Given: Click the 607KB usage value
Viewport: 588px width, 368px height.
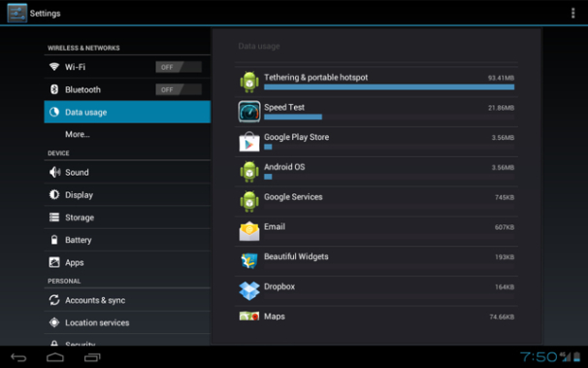Looking at the screenshot, I should pyautogui.click(x=505, y=227).
